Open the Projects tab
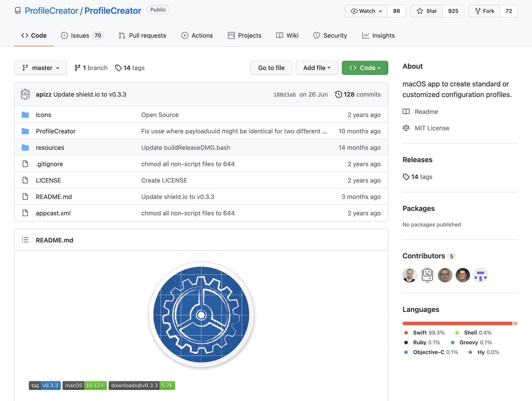The width and height of the screenshot is (532, 401). 245,35
